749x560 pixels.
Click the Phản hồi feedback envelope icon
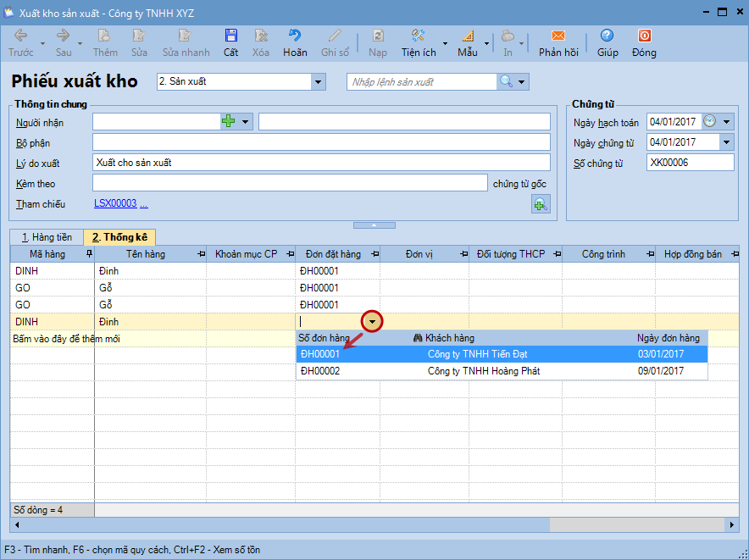pos(558,36)
